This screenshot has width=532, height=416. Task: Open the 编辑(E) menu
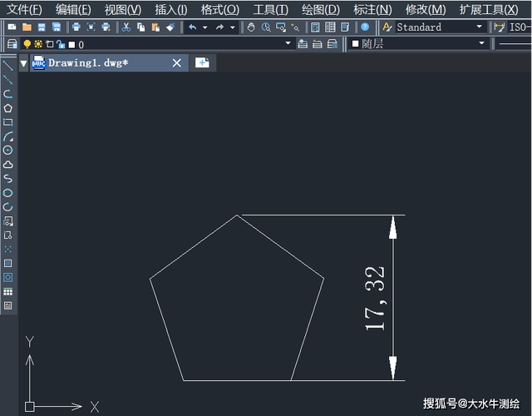point(73,9)
